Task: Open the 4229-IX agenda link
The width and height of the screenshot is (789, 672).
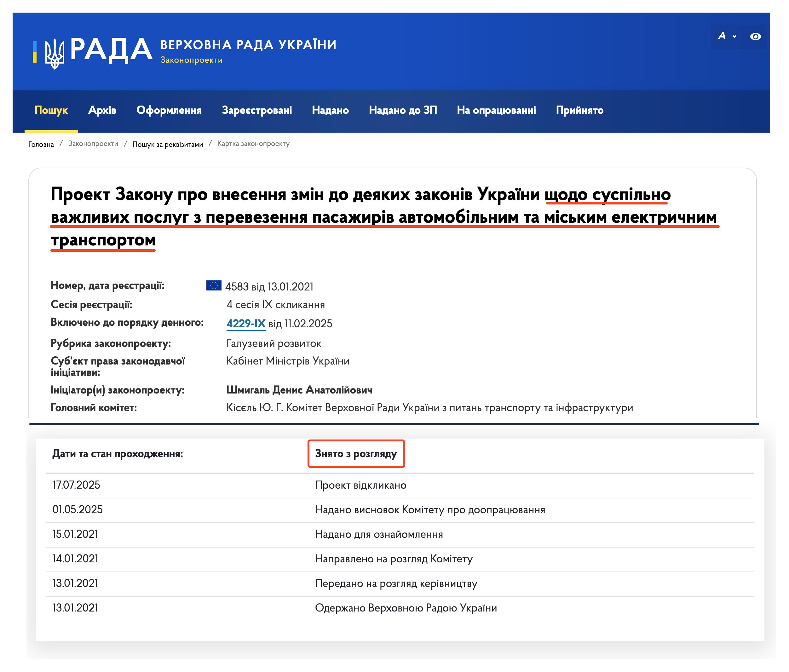Action: click(246, 323)
